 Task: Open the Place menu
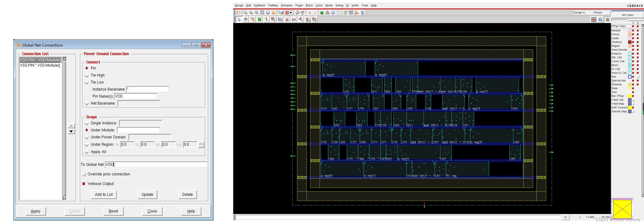click(309, 5)
